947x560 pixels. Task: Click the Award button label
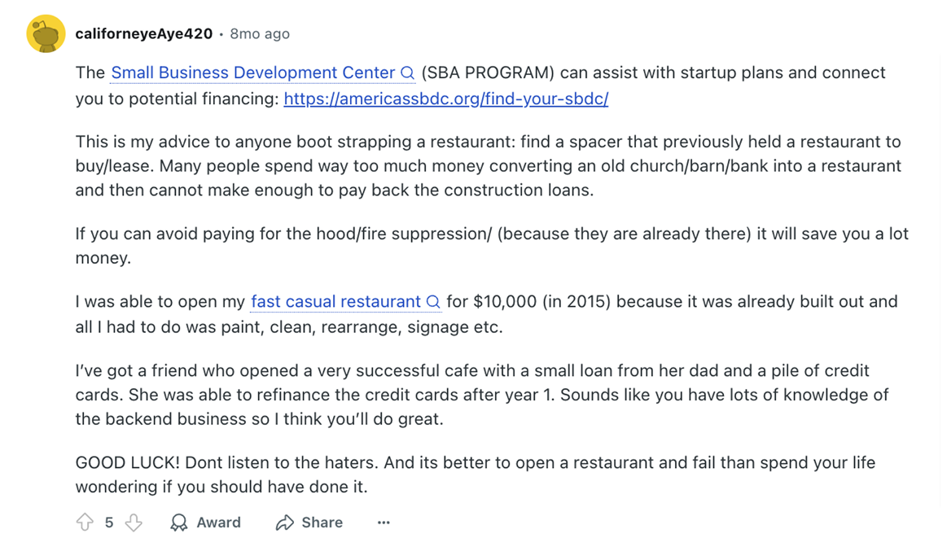pyautogui.click(x=218, y=523)
